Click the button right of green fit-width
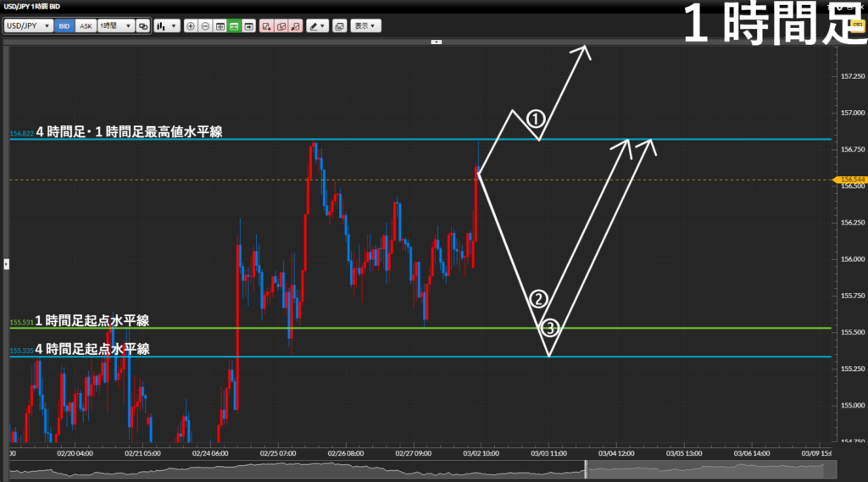The image size is (868, 482). coord(248,26)
